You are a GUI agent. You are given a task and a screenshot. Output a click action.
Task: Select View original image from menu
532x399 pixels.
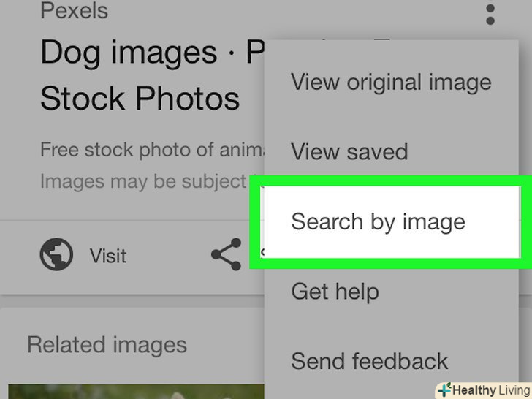pyautogui.click(x=391, y=82)
